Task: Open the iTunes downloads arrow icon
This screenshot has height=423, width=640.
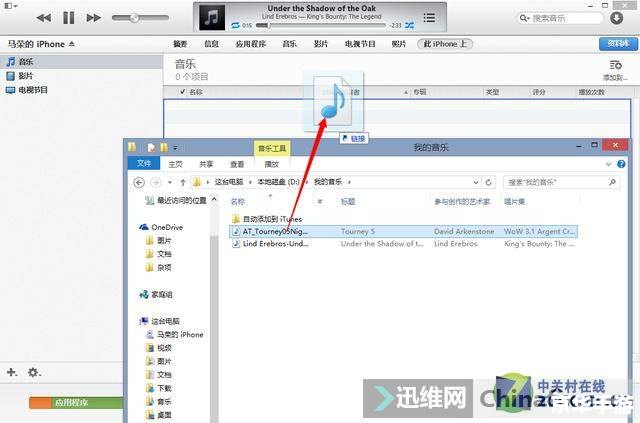Action: (x=616, y=18)
